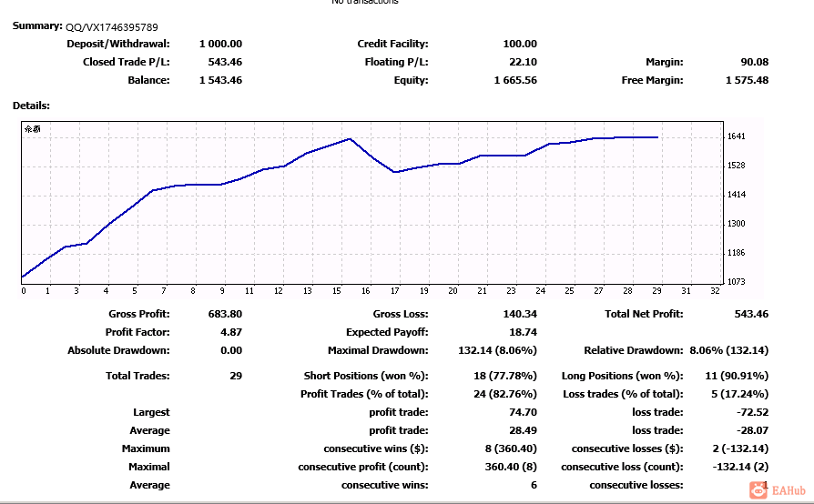The height and width of the screenshot is (504, 814).
Task: Click the Long Positions value 11 (90.91%)
Action: (x=737, y=376)
